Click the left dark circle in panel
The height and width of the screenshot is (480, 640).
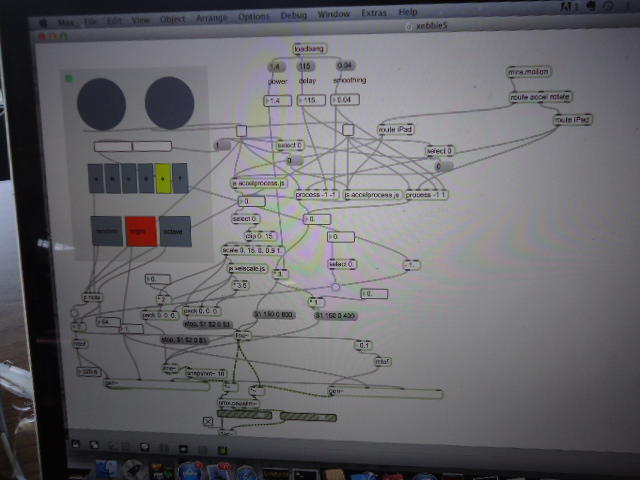tap(101, 104)
